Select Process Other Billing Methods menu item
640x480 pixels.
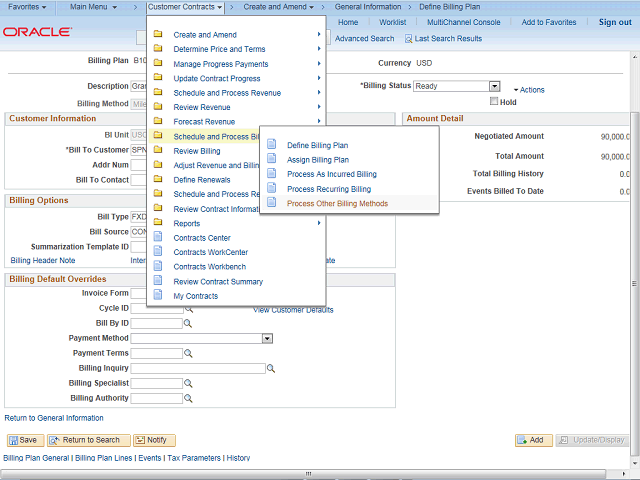[x=337, y=204]
